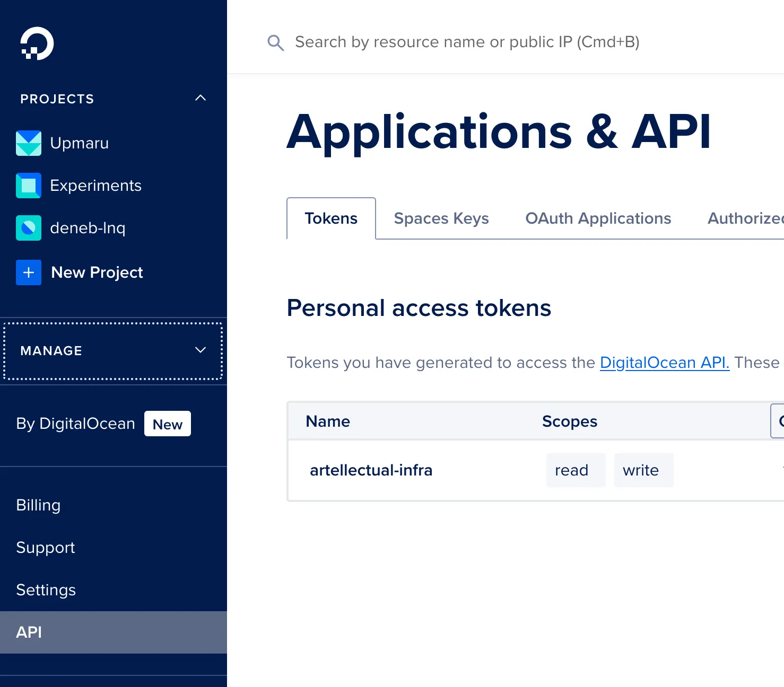Click the read scope badge
The height and width of the screenshot is (687, 784).
point(576,470)
